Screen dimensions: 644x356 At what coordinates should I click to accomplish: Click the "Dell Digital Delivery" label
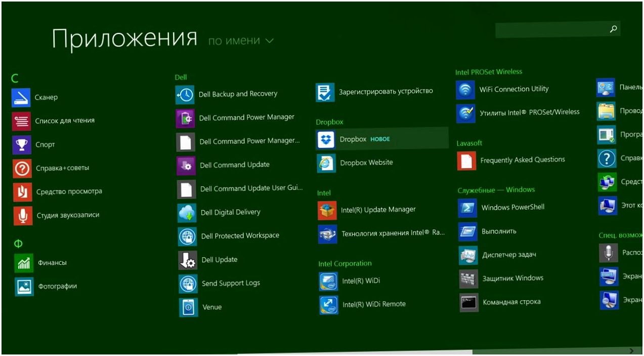pyautogui.click(x=231, y=212)
